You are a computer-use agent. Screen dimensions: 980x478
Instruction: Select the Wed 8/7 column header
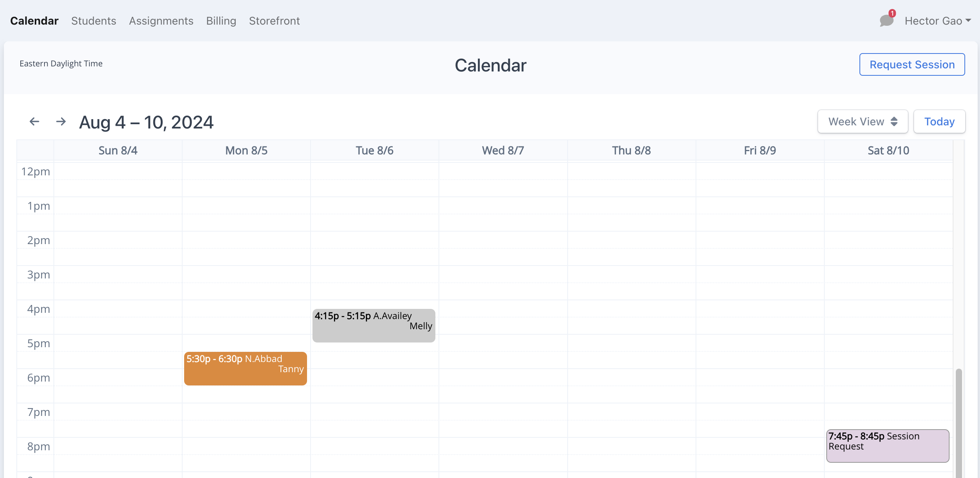click(x=503, y=150)
